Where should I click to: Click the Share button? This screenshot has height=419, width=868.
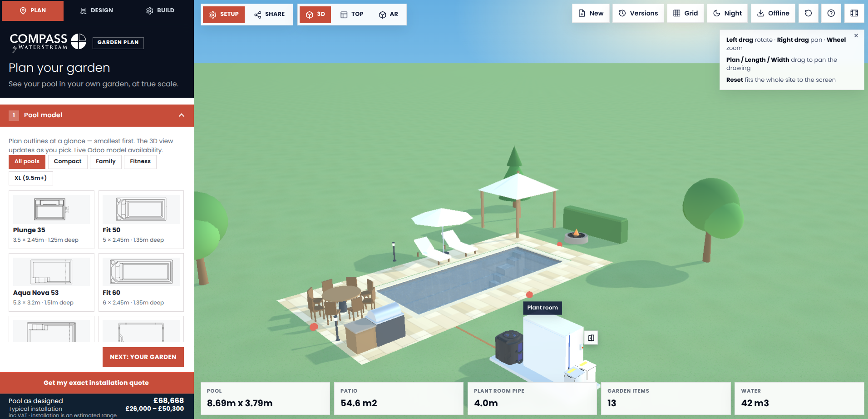270,15
